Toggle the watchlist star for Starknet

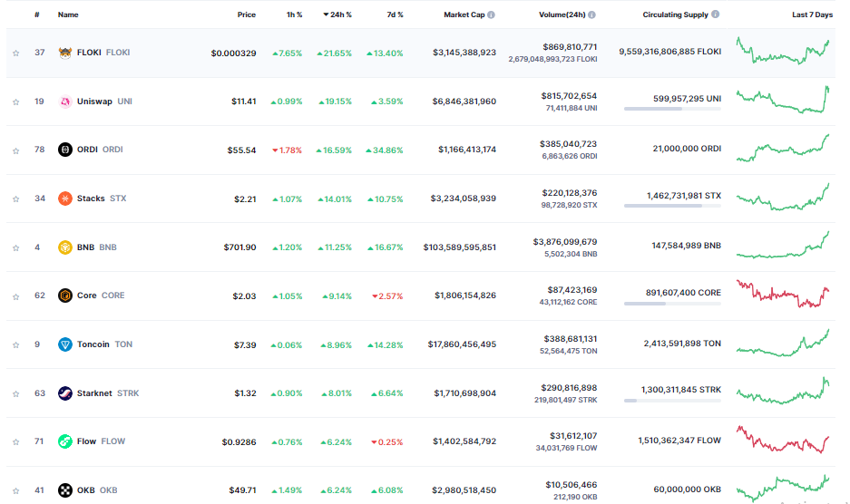click(15, 393)
